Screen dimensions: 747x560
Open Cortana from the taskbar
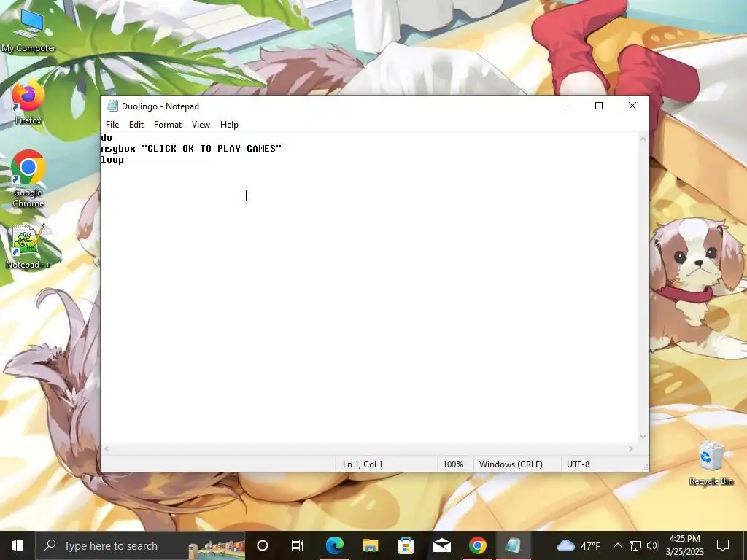(263, 545)
